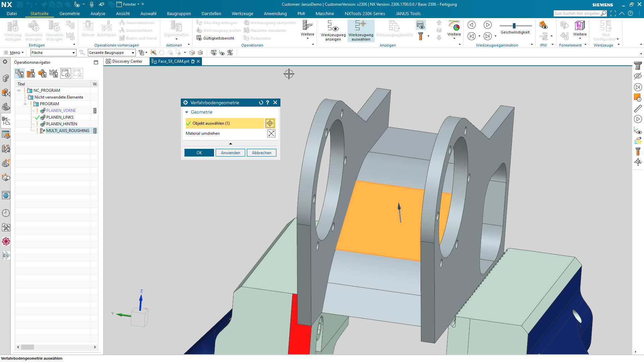This screenshot has width=644, height=362.
Task: Click the Anwenden button
Action: [230, 153]
